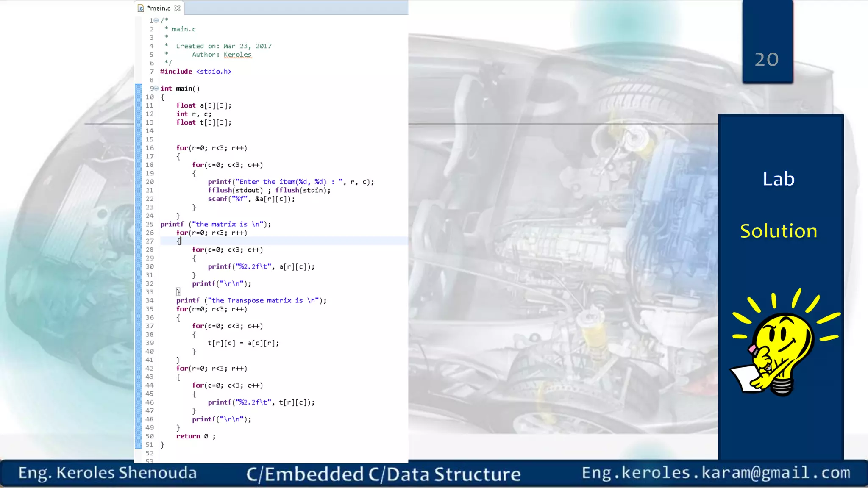Switch to the *main.c tab

coord(159,8)
